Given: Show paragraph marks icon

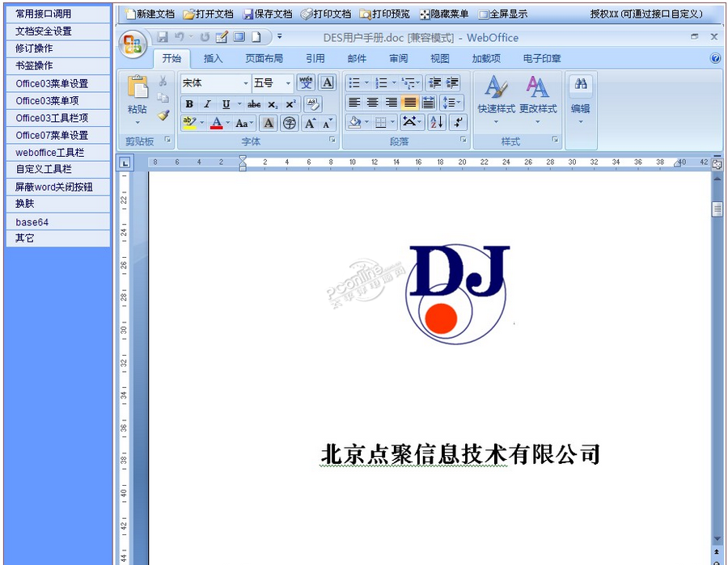Looking at the screenshot, I should (458, 123).
